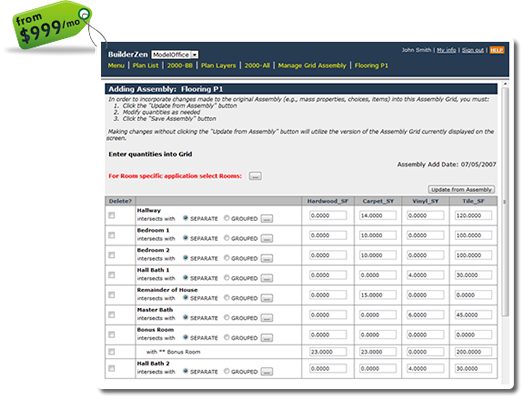Screen dimensions: 523x400
Task: Click the room selection ellipsis button
Action: (255, 176)
